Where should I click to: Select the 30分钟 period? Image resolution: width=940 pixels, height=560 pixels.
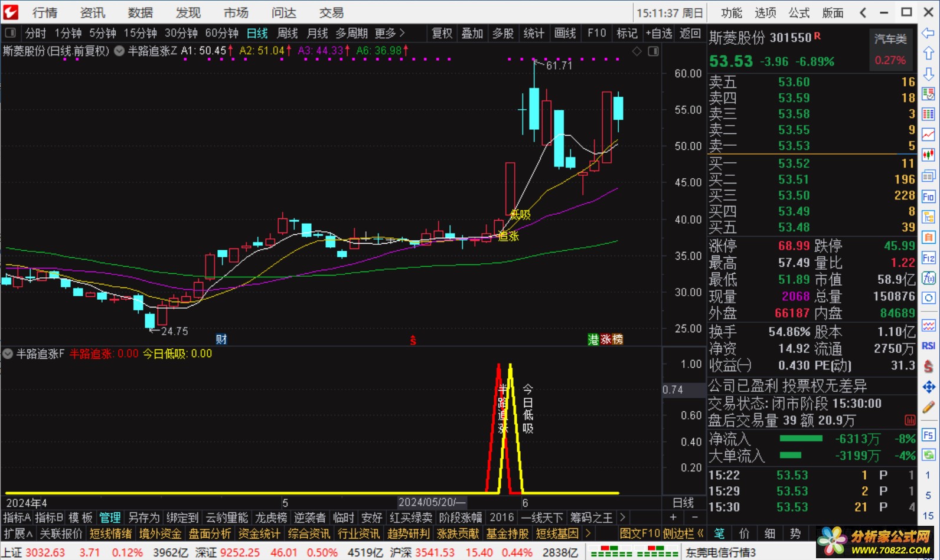181,33
